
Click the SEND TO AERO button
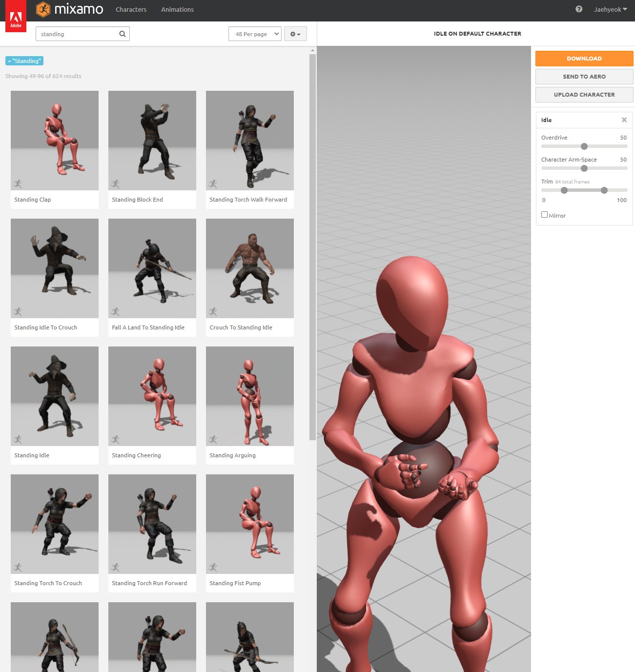point(584,77)
